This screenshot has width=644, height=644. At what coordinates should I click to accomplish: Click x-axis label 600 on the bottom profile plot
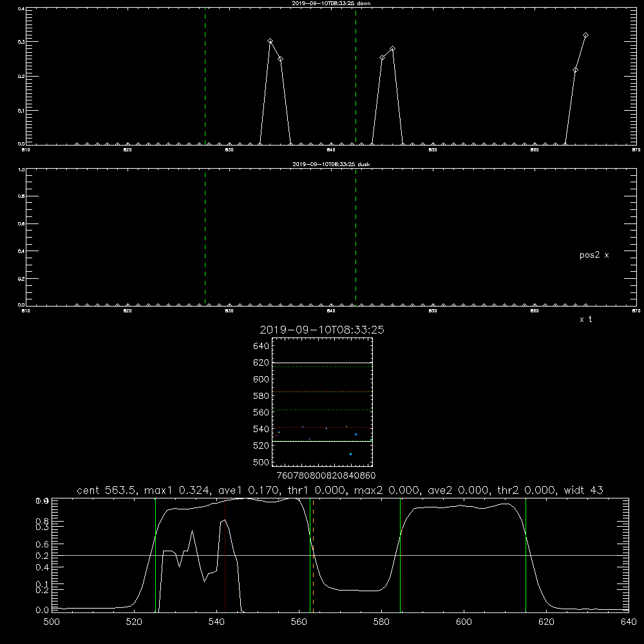tap(464, 622)
